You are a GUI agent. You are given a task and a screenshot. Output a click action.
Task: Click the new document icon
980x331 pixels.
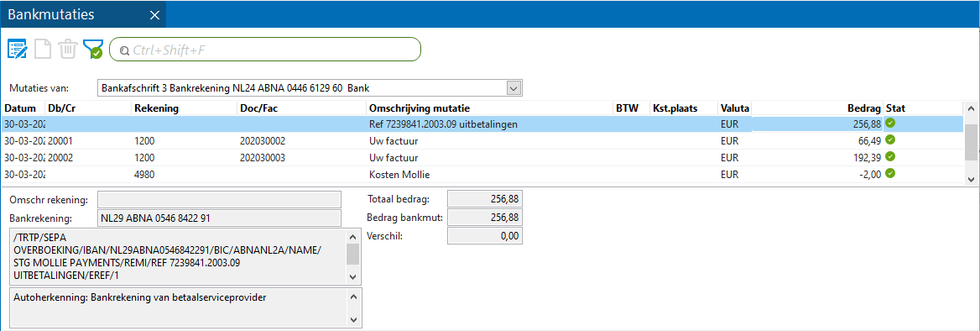pyautogui.click(x=43, y=49)
